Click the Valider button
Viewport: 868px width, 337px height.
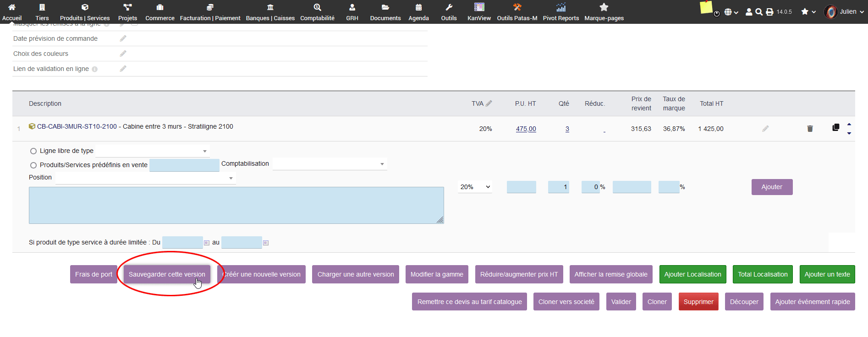(621, 302)
